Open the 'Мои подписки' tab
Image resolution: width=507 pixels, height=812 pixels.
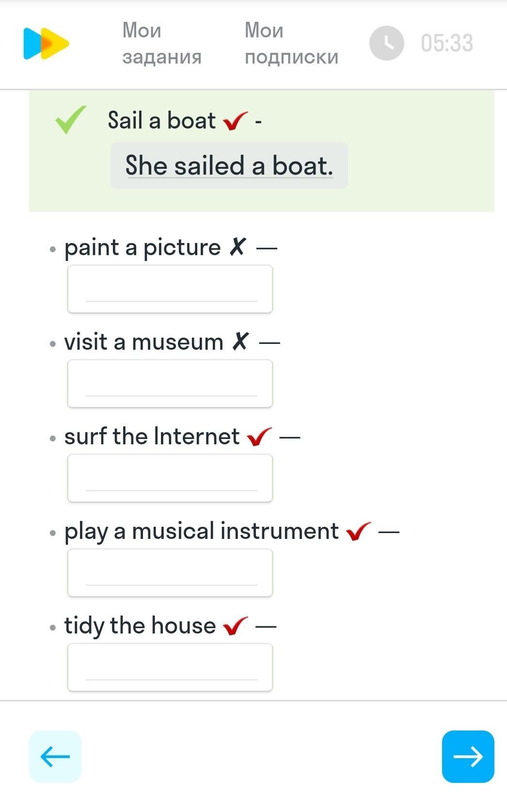click(x=291, y=43)
